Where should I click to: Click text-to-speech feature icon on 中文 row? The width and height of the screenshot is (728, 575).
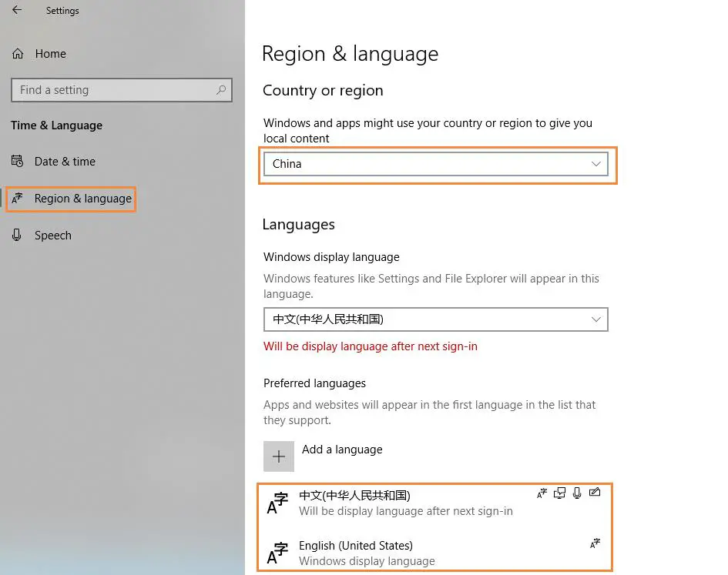pyautogui.click(x=559, y=493)
